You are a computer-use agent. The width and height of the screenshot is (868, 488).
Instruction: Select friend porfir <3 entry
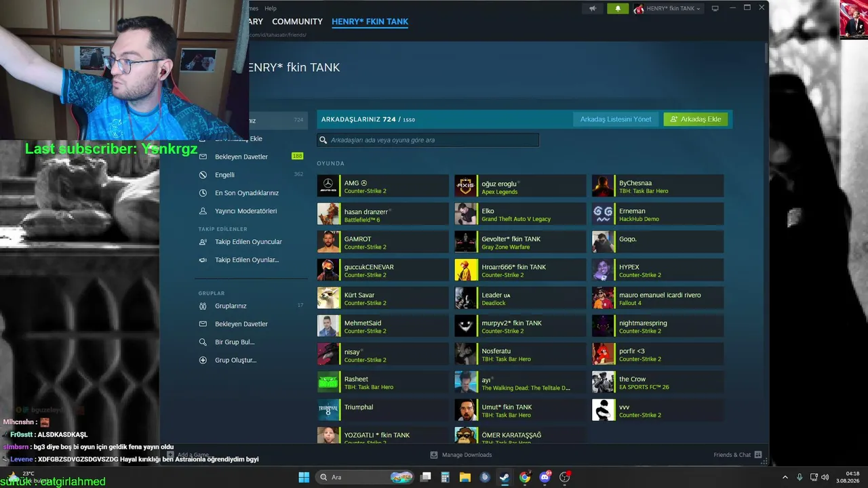coord(658,354)
